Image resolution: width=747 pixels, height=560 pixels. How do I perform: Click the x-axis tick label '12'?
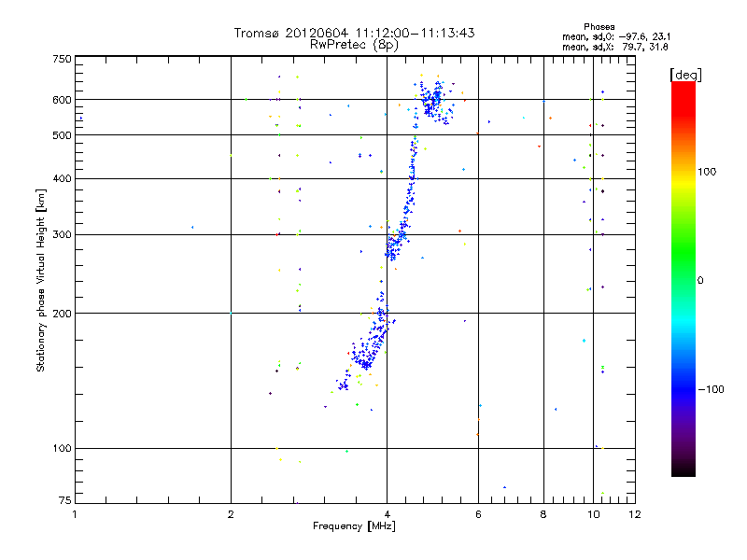[x=635, y=514]
